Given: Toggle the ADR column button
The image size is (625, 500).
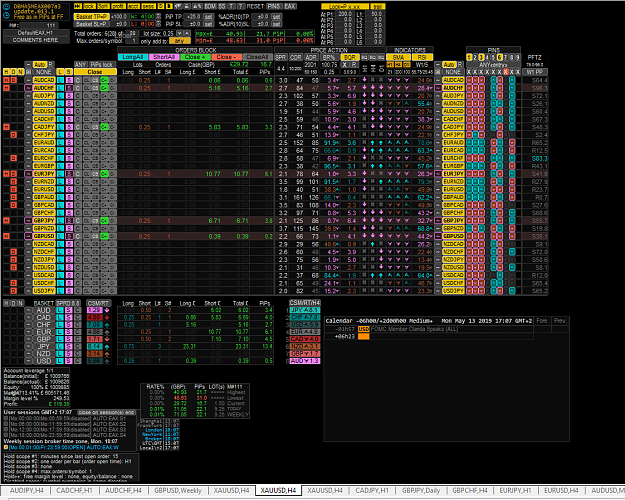Looking at the screenshot, I should 311,57.
